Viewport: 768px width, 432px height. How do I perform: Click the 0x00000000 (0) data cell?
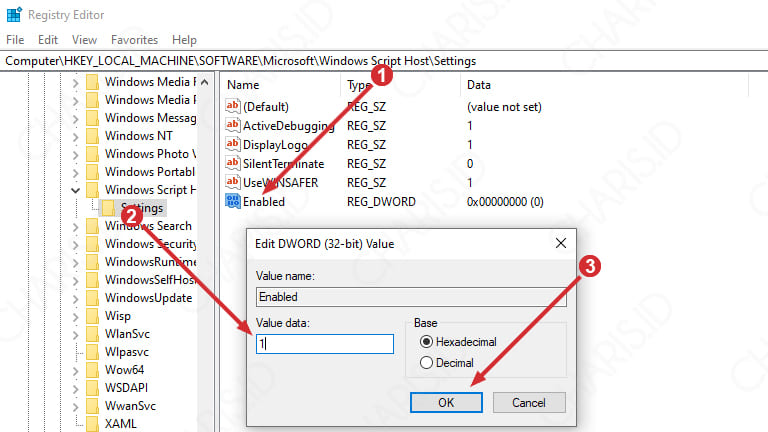click(505, 202)
